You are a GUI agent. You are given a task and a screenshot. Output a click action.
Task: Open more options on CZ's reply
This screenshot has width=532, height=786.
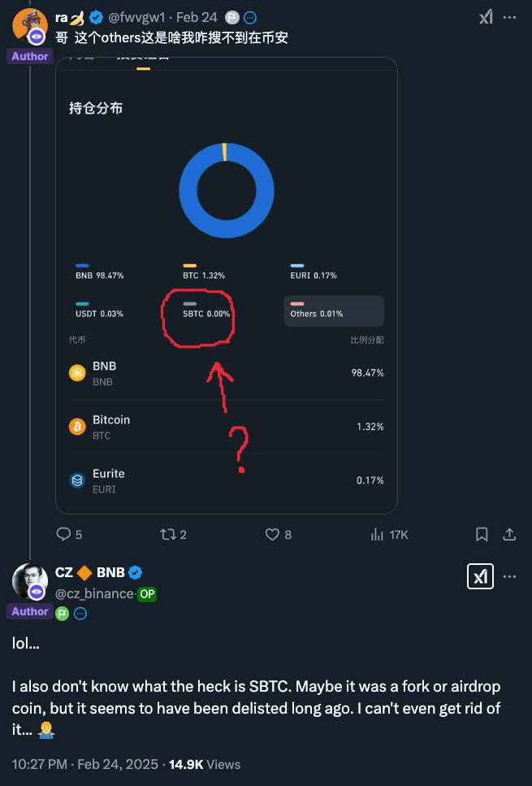pos(509,576)
